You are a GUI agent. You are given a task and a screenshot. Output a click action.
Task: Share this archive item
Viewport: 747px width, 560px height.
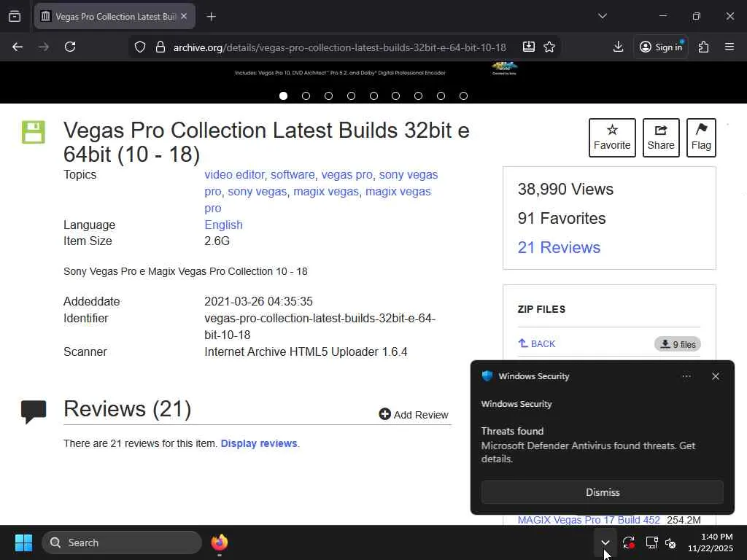pyautogui.click(x=661, y=138)
